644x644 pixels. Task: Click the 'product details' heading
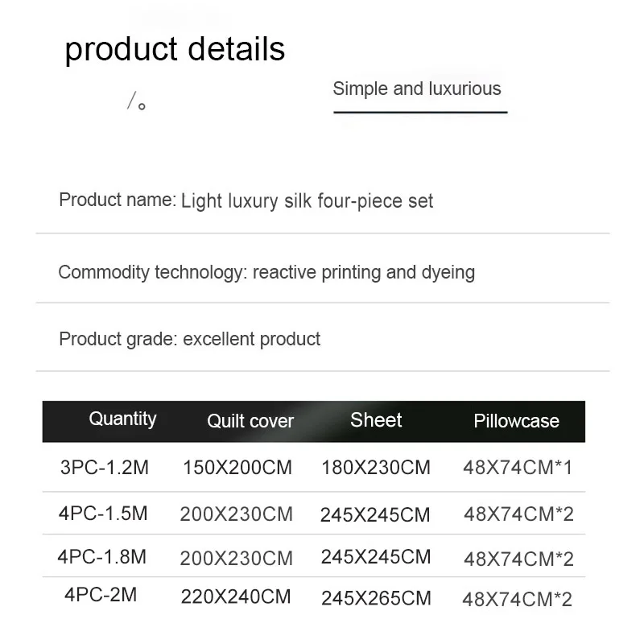[175, 49]
